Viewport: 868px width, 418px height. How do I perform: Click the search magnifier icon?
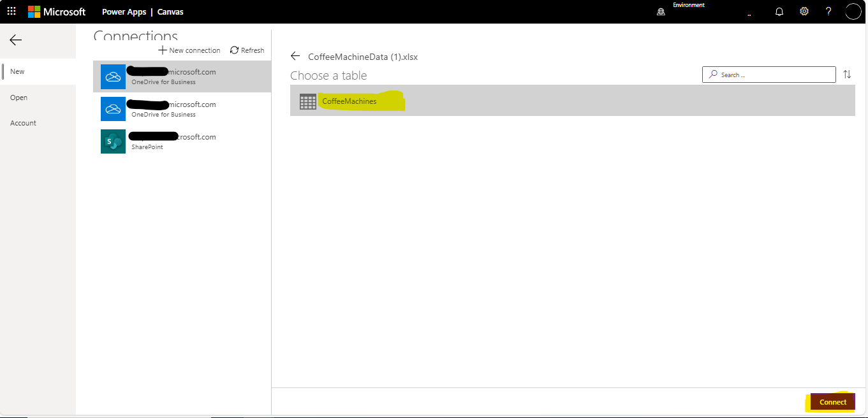pos(713,75)
